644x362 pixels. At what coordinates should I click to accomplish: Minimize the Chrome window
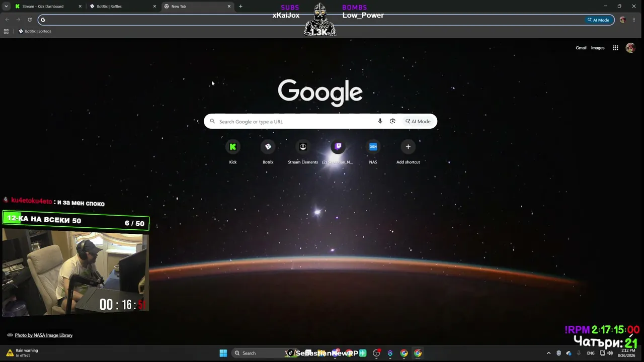pos(605,6)
